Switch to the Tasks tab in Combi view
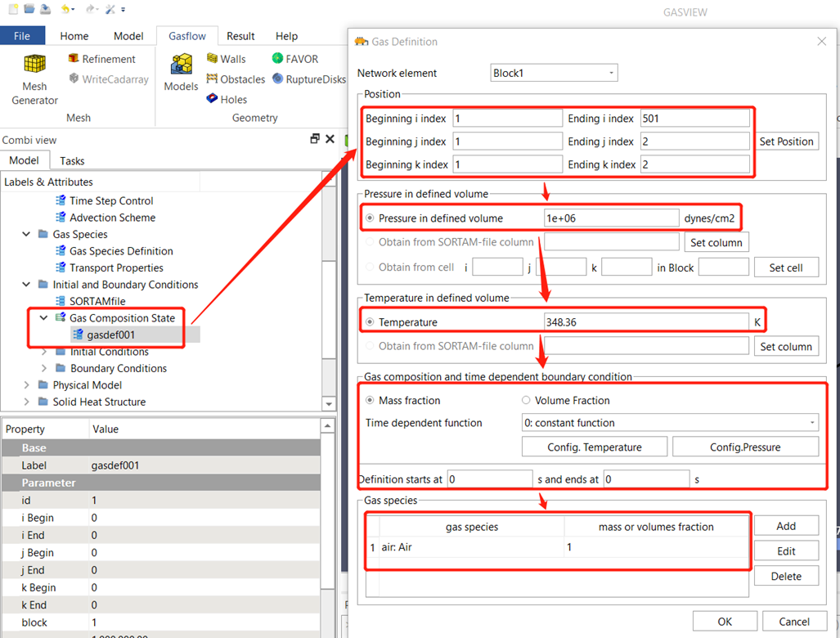 pyautogui.click(x=72, y=160)
